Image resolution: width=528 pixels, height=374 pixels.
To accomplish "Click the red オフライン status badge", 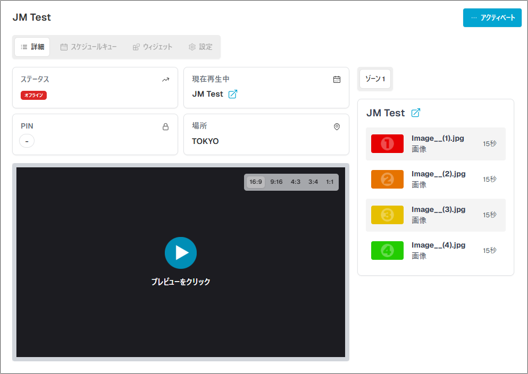I will tap(34, 95).
